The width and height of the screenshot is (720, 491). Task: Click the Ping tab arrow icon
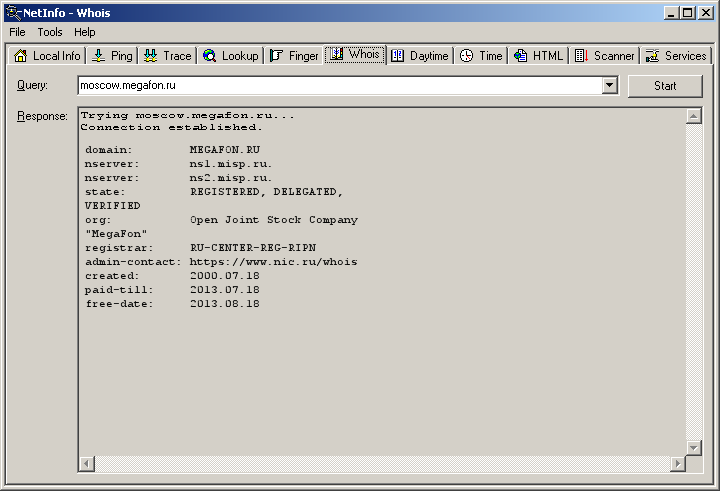pos(98,56)
